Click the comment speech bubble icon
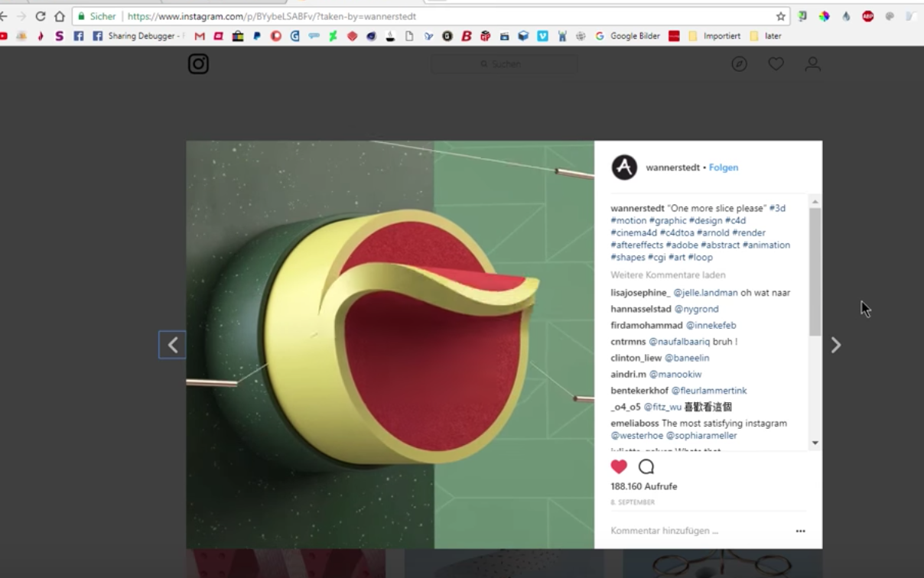924x578 pixels. coord(646,466)
